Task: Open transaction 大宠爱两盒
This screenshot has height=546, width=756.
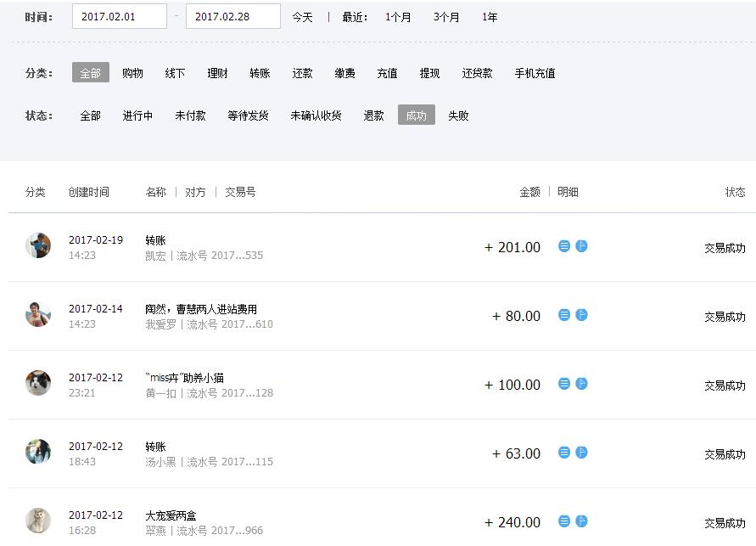Action: click(x=171, y=515)
